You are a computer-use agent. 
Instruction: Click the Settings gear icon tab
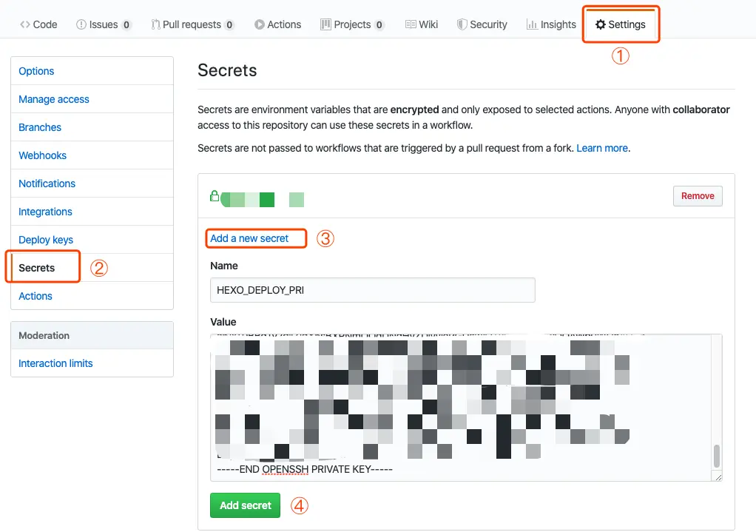[x=601, y=24]
